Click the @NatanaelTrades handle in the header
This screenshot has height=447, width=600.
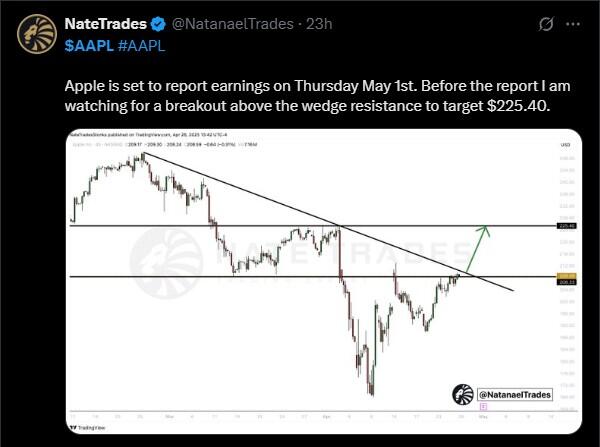coord(223,23)
